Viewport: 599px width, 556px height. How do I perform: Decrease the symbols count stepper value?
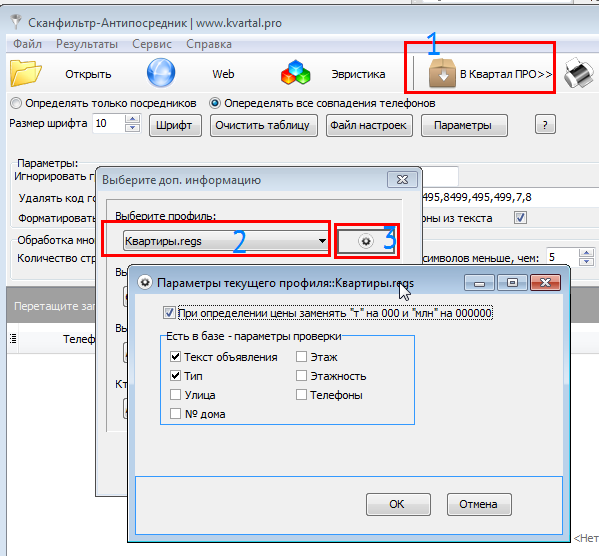point(586,262)
